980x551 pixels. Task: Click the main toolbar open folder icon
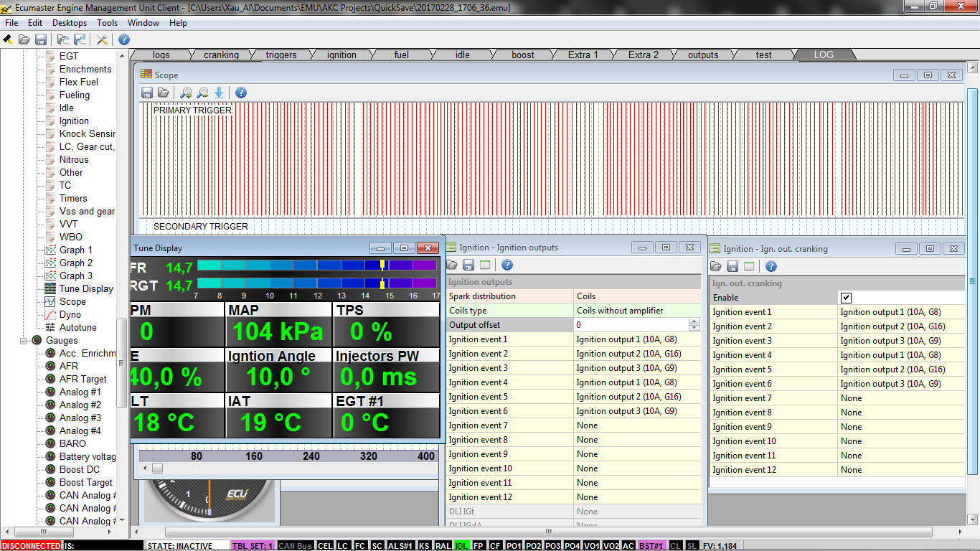(24, 39)
